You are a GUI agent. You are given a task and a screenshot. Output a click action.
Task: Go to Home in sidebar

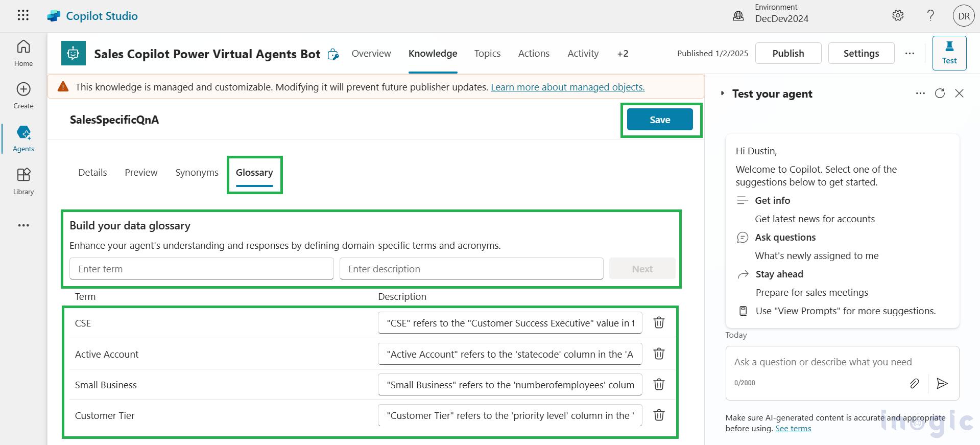click(x=23, y=53)
